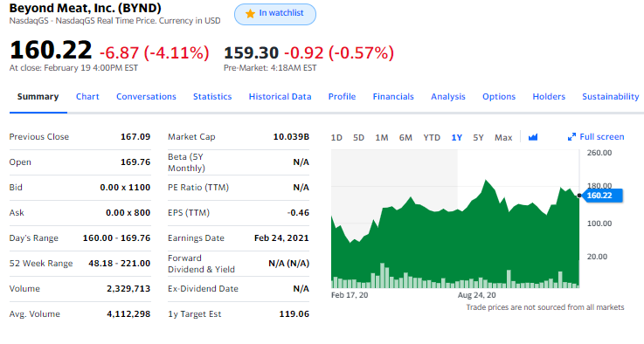644x344 pixels.
Task: Click the Earnings Date Feb 24, 2021 value
Action: coord(281,238)
